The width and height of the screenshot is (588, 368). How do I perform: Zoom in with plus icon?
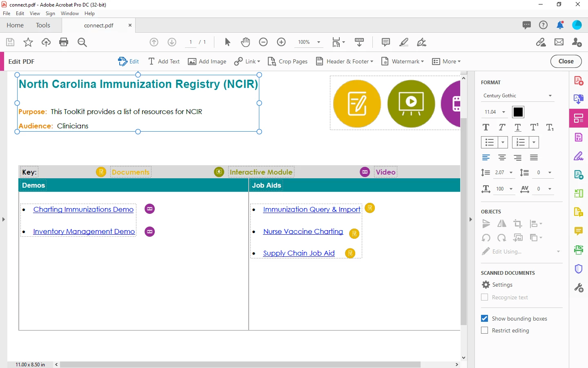(281, 42)
